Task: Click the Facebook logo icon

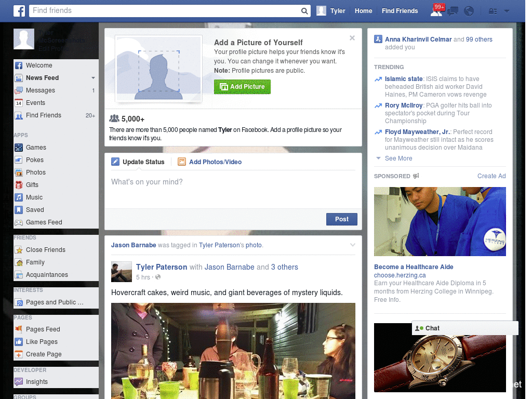Action: point(19,11)
